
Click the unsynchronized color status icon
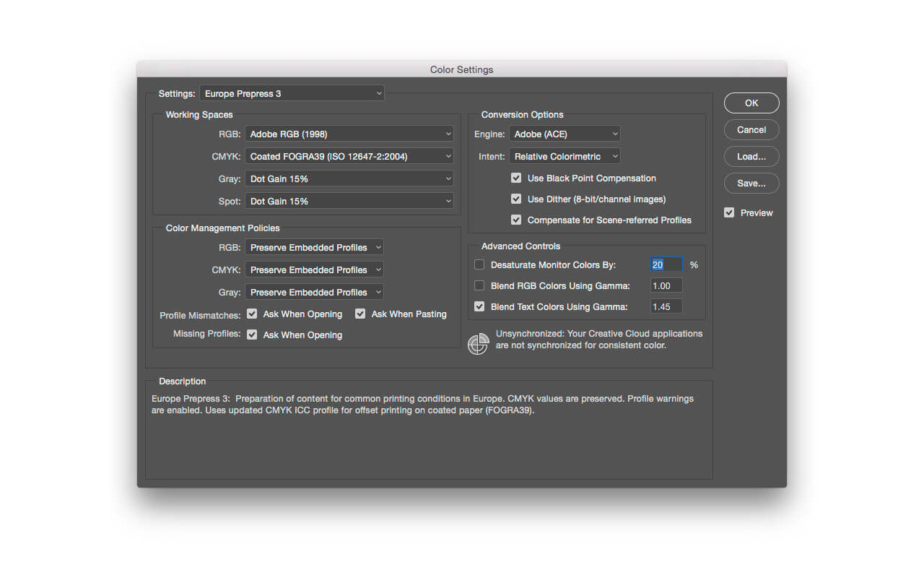click(x=478, y=345)
